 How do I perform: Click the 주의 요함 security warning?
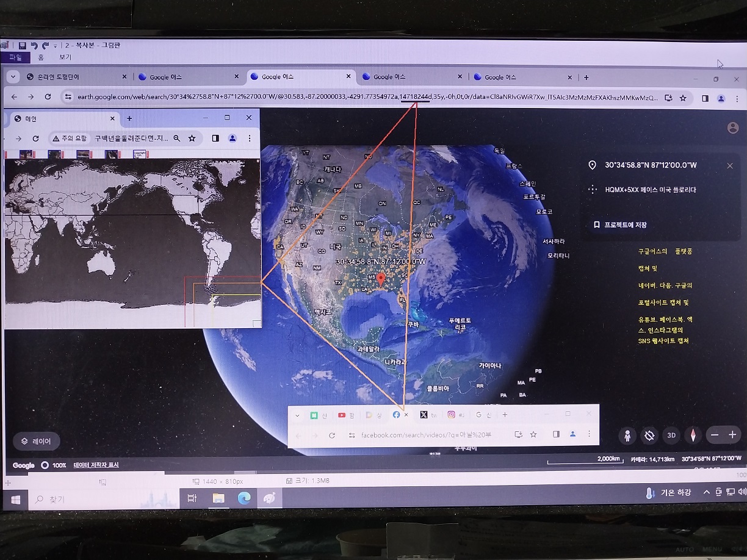point(69,138)
